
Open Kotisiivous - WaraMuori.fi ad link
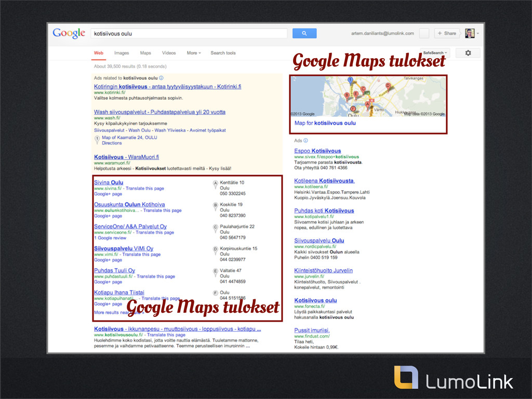coord(126,157)
